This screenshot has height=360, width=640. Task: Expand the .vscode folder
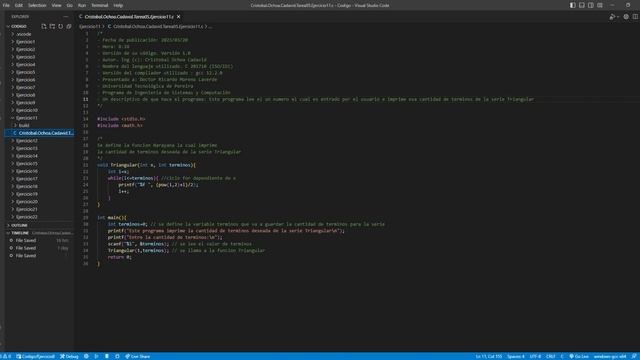(40, 34)
